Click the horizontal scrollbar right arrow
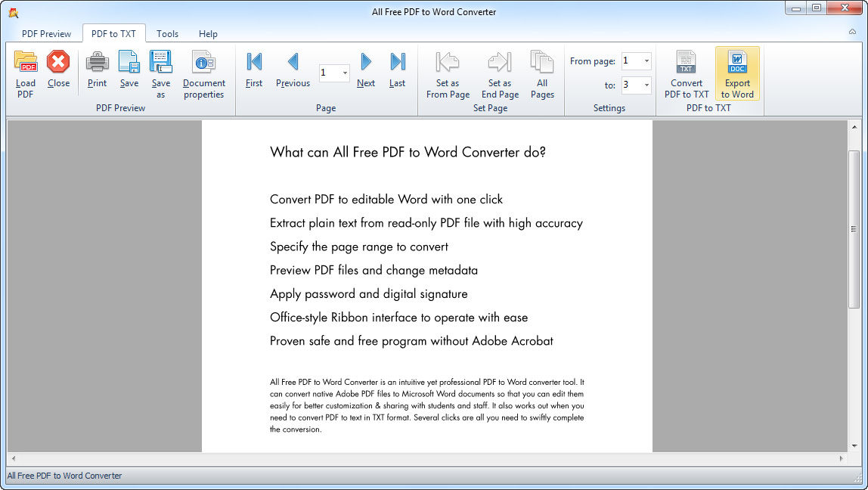The height and width of the screenshot is (490, 868). tap(842, 458)
